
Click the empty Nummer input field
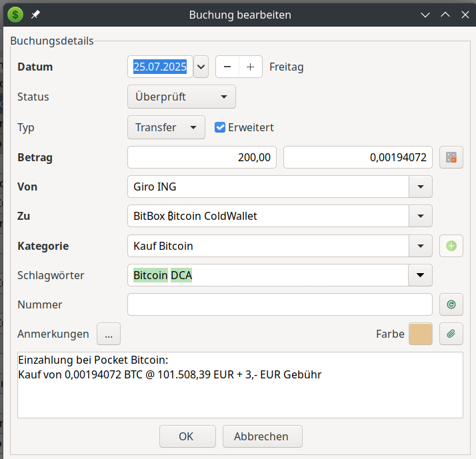coord(280,304)
